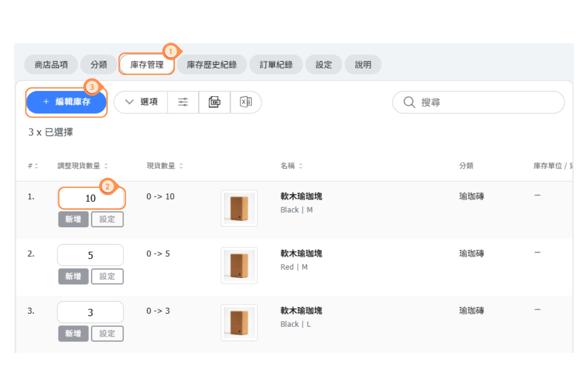The height and width of the screenshot is (392, 588).
Task: Sort by 名稱 column
Action: 300,166
